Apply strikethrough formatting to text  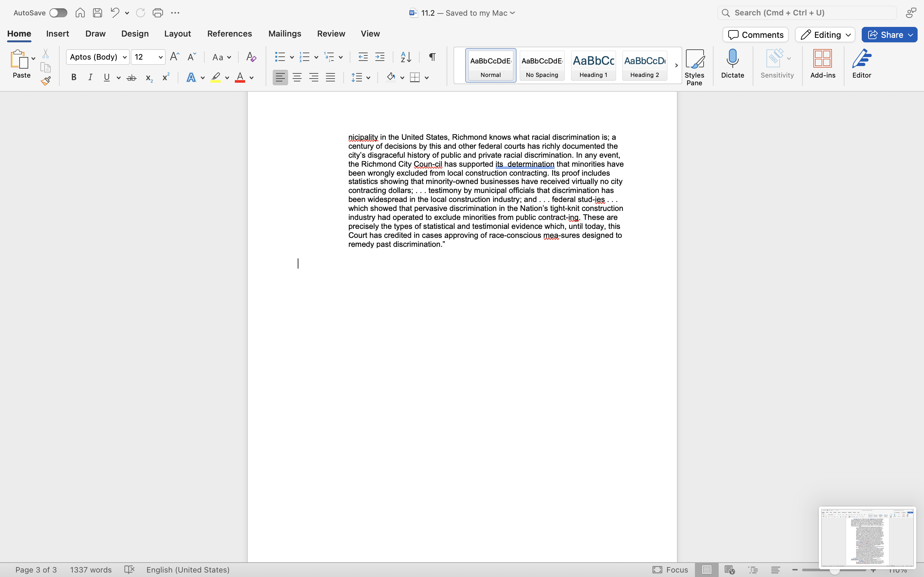pos(131,78)
